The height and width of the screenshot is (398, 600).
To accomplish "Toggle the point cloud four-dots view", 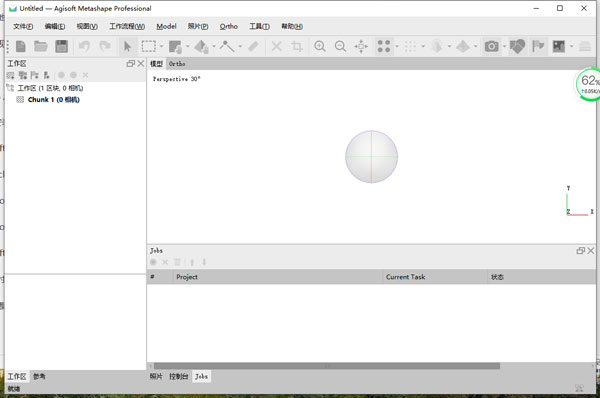I will click(x=384, y=46).
